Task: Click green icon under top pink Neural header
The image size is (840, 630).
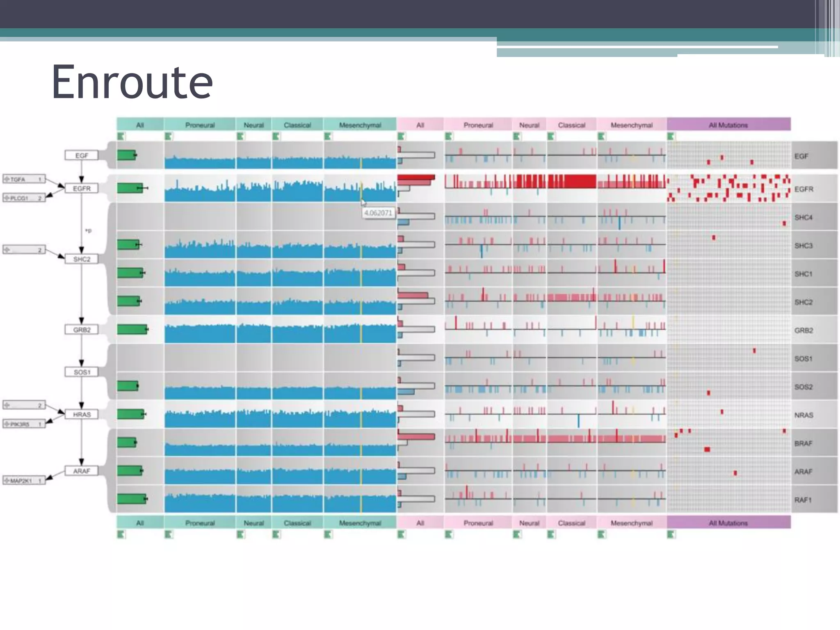Action: 517,136
